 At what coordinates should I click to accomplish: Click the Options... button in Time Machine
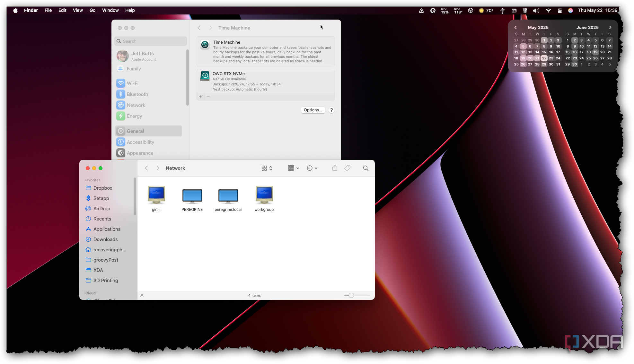313,110
